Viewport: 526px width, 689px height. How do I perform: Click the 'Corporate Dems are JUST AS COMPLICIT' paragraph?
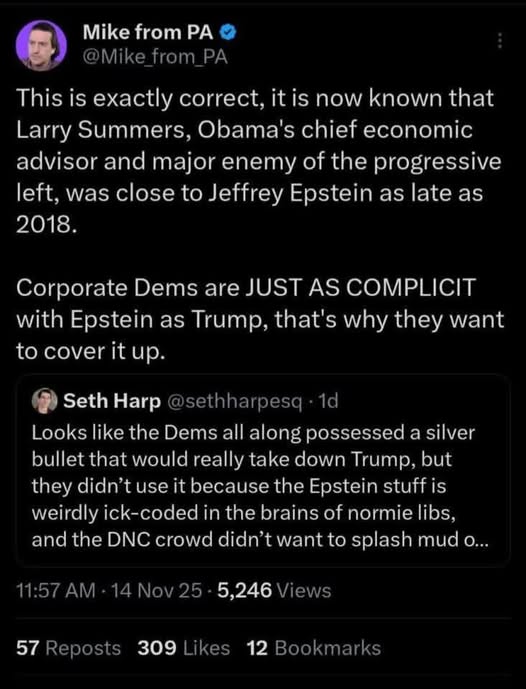pyautogui.click(x=260, y=319)
